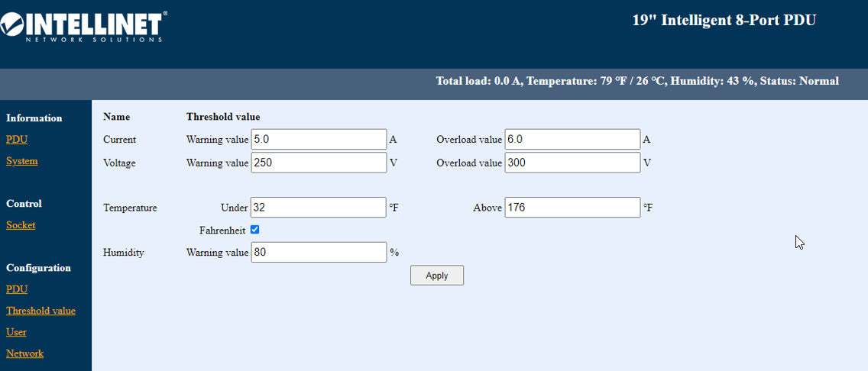The height and width of the screenshot is (371, 868).
Task: Open the Network configuration link
Action: click(x=24, y=353)
